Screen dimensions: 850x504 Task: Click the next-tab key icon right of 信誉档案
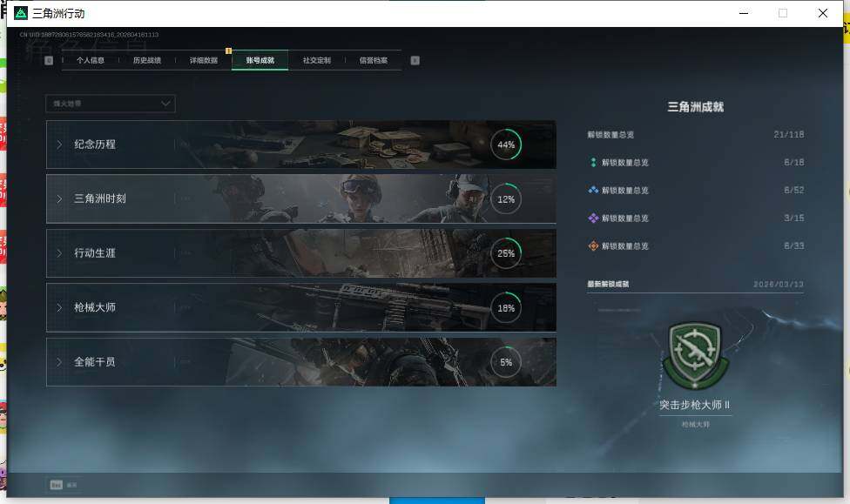[x=415, y=60]
